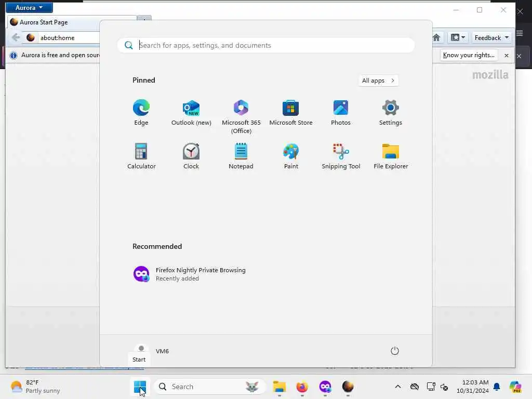The width and height of the screenshot is (532, 399).
Task: Open the Feedback dropdown in Aurora
Action: 491,37
